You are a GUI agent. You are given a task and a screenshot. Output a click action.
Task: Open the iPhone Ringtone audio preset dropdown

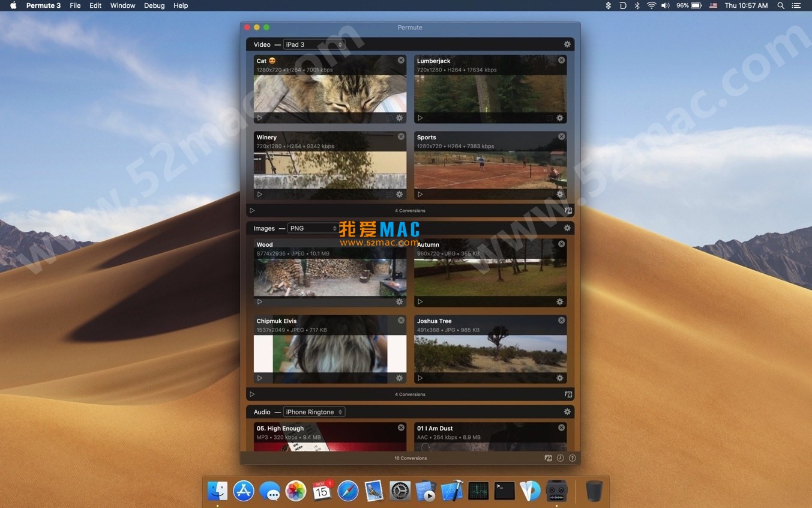pos(314,411)
